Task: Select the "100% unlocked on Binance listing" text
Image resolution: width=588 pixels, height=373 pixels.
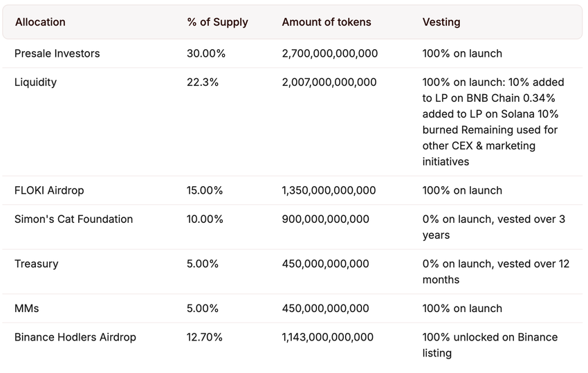Action: click(490, 345)
